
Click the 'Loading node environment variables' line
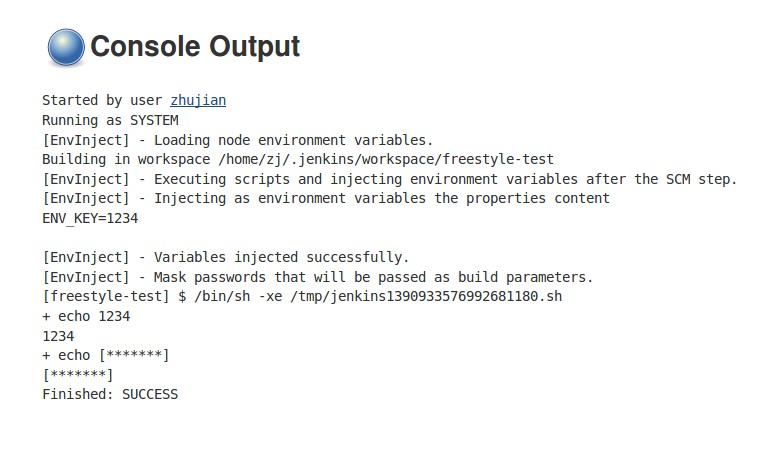(237, 139)
